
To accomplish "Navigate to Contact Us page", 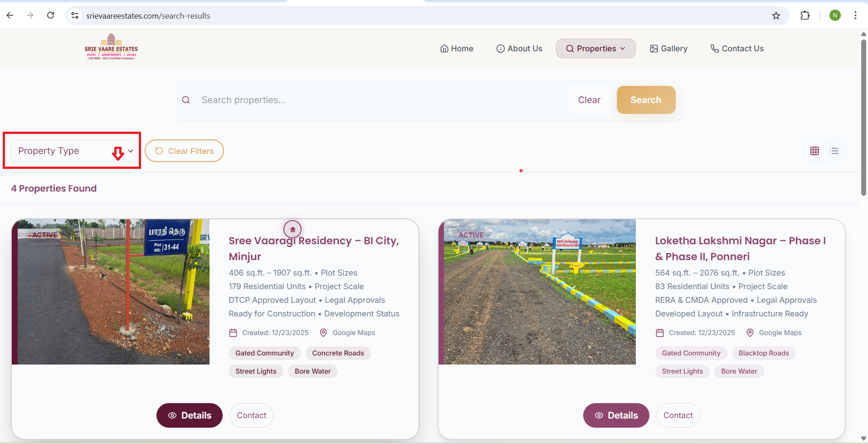I will click(x=737, y=49).
